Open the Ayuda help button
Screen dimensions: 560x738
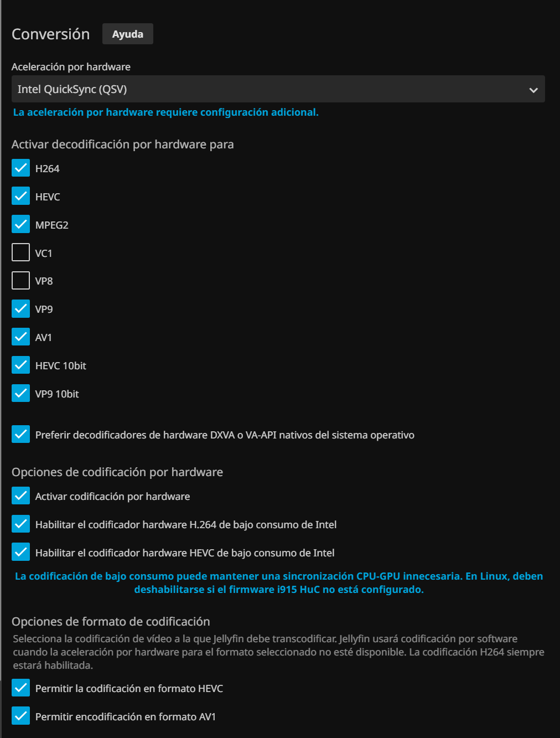pos(127,34)
